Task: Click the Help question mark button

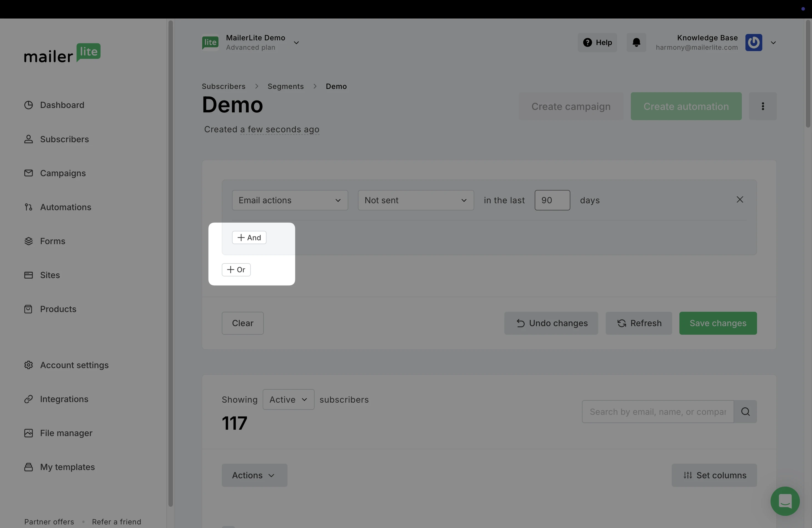Action: [x=597, y=43]
